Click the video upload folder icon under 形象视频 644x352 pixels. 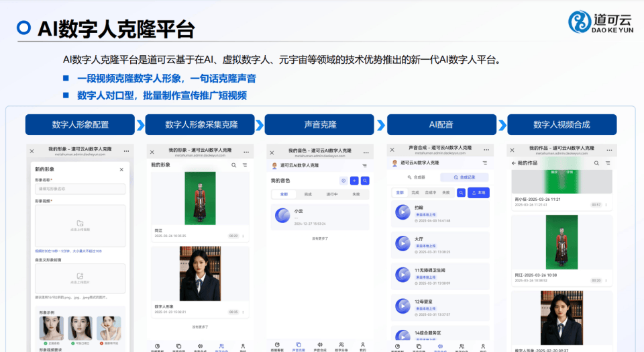click(x=80, y=223)
